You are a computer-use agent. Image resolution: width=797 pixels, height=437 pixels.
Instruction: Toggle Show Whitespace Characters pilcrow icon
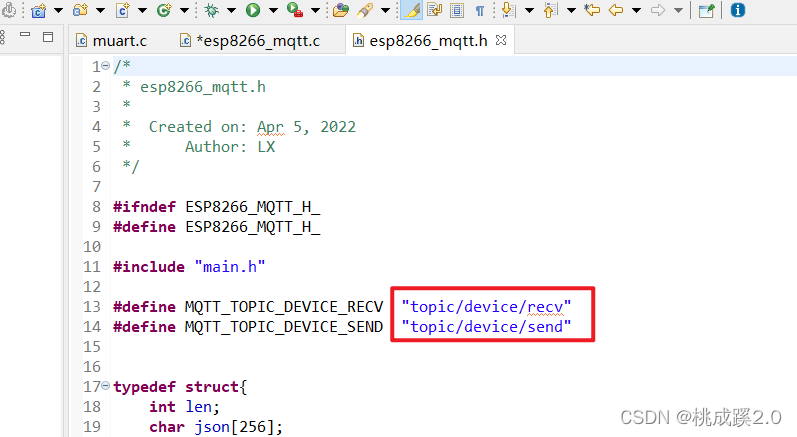[x=479, y=10]
